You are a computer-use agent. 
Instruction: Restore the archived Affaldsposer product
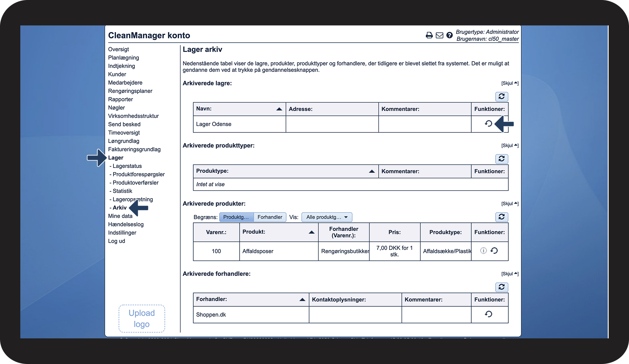[494, 250]
